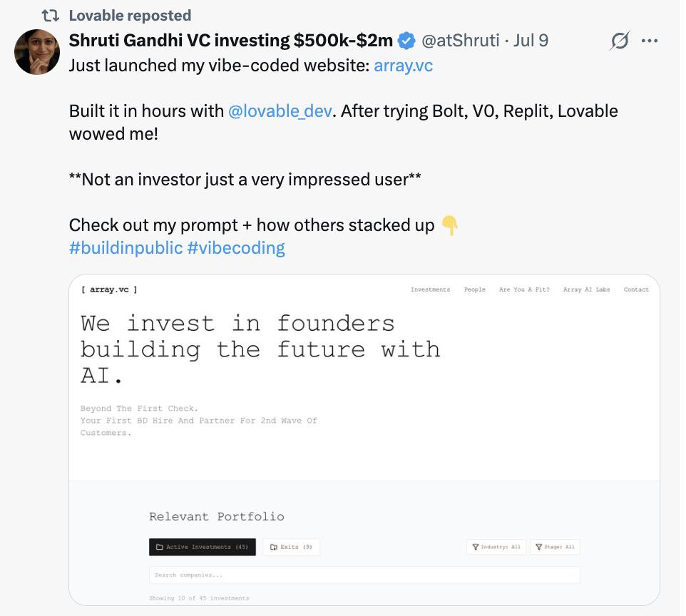Click the [ array.vc ] site logo
This screenshot has height=616, width=686.
pos(109,289)
